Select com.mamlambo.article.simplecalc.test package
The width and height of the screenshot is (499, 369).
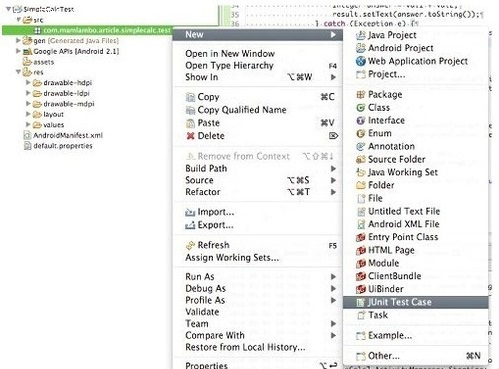point(107,30)
